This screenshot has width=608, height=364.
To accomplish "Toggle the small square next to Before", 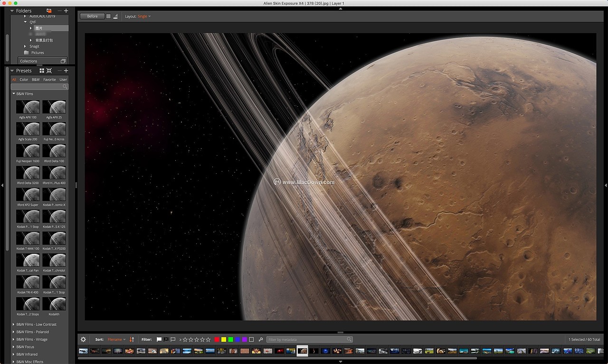I will pos(108,16).
